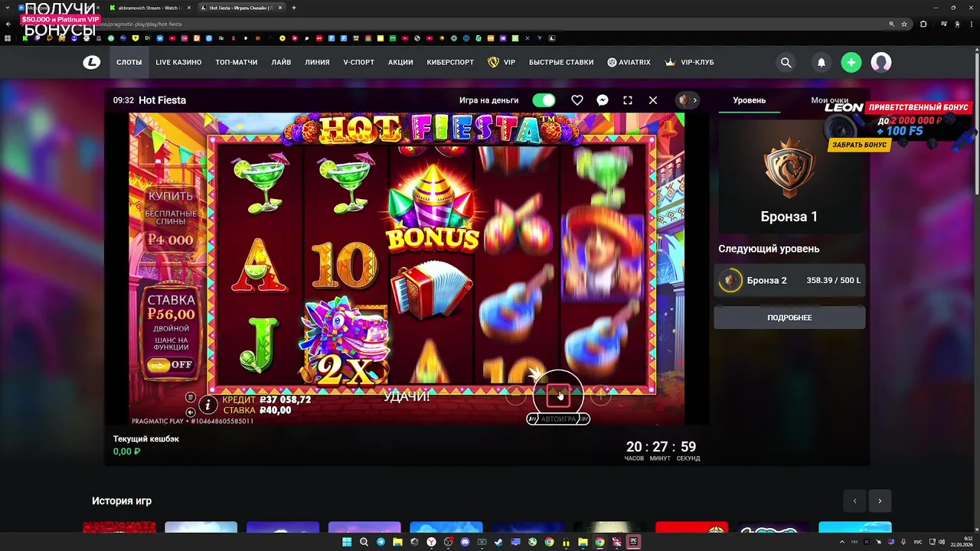Open the ЛАЙВ section
The width and height of the screenshot is (980, 551).
click(281, 63)
